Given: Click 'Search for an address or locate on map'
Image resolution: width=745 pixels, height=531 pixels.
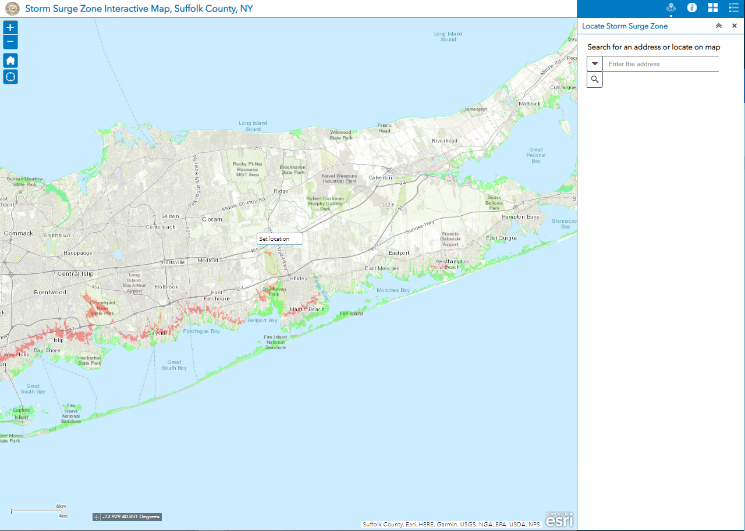Looking at the screenshot, I should [x=654, y=47].
